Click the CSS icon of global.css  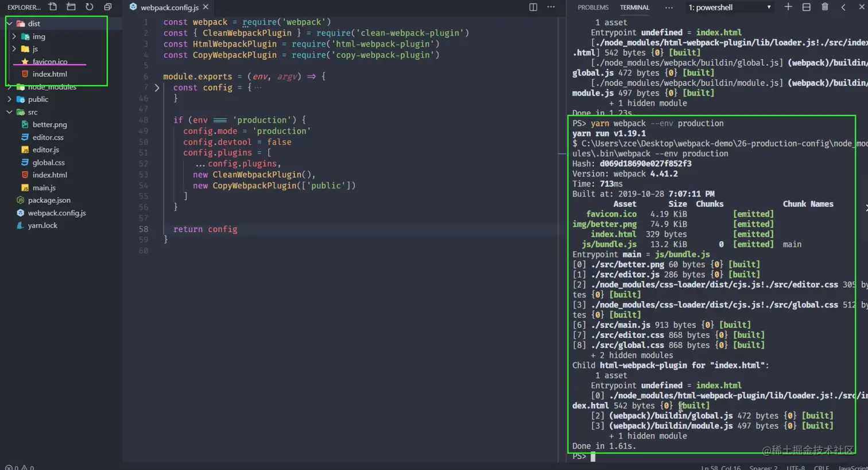click(x=25, y=163)
